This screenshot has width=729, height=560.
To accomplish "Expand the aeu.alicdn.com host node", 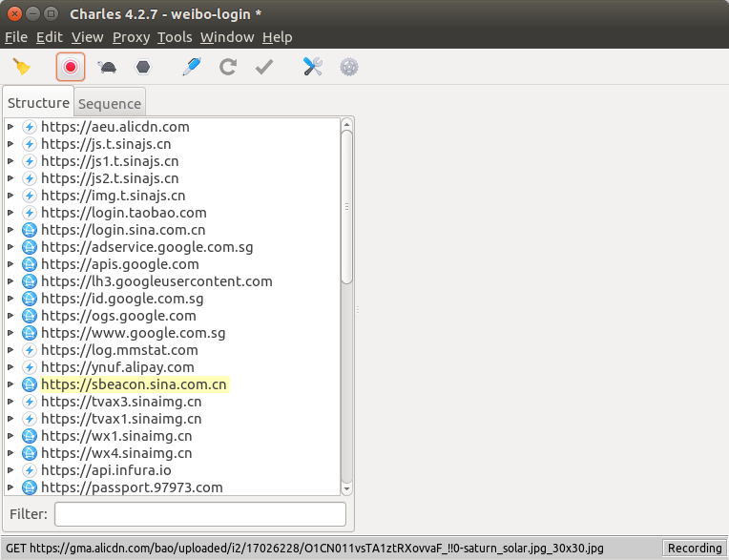I will pos(10,127).
